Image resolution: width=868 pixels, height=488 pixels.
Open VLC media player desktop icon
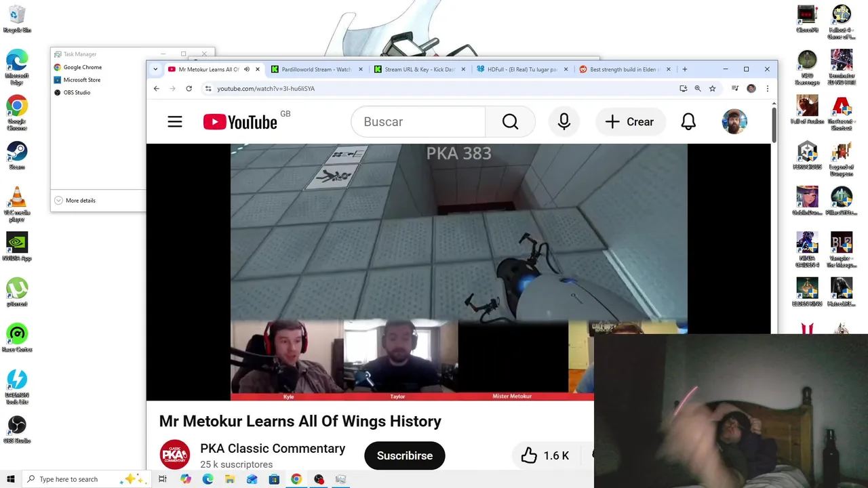coord(17,204)
